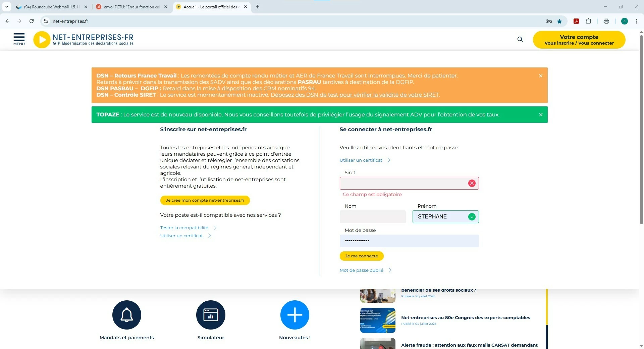Open the Déposez des DSN de test link
This screenshot has width=644, height=349.
click(355, 95)
